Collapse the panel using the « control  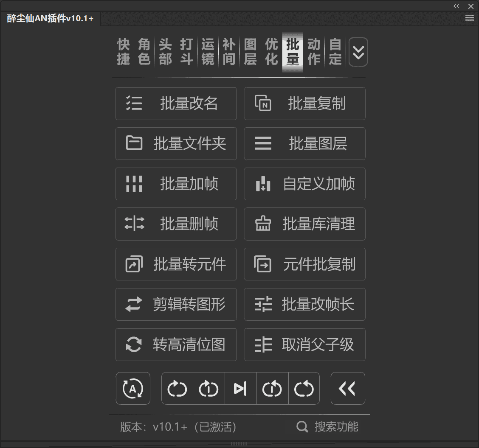point(456,6)
